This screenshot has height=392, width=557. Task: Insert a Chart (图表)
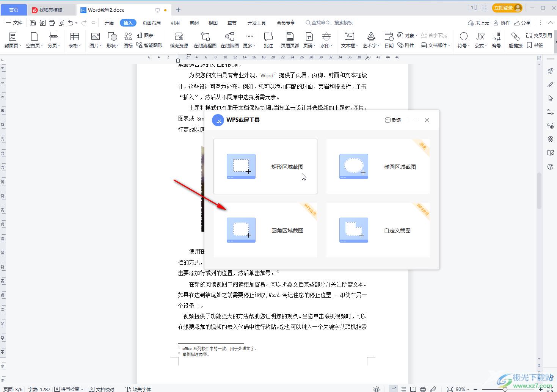[145, 35]
